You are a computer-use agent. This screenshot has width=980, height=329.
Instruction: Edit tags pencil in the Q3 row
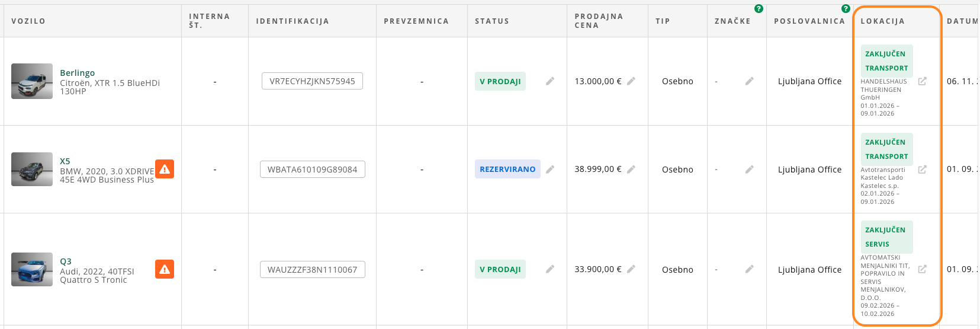coord(749,269)
